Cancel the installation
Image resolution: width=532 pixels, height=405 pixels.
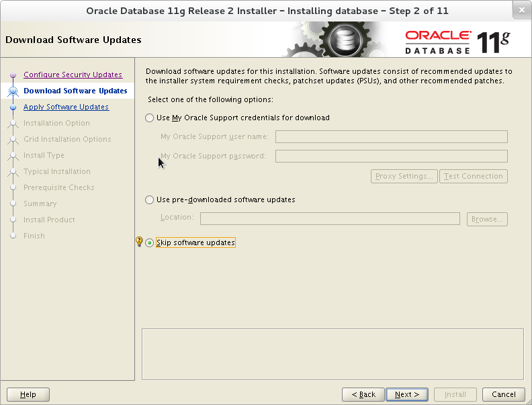pos(504,394)
